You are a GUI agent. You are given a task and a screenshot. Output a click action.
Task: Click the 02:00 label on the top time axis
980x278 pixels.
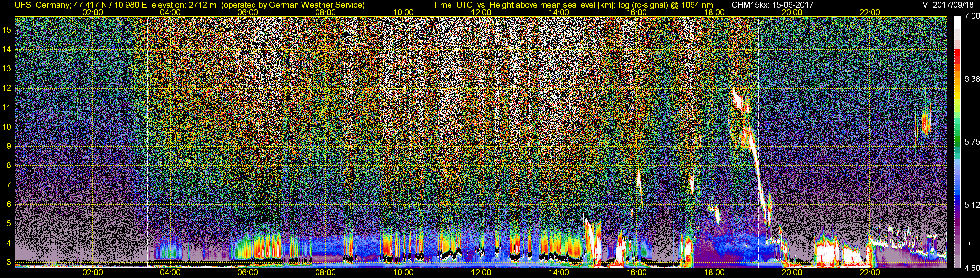(x=92, y=12)
